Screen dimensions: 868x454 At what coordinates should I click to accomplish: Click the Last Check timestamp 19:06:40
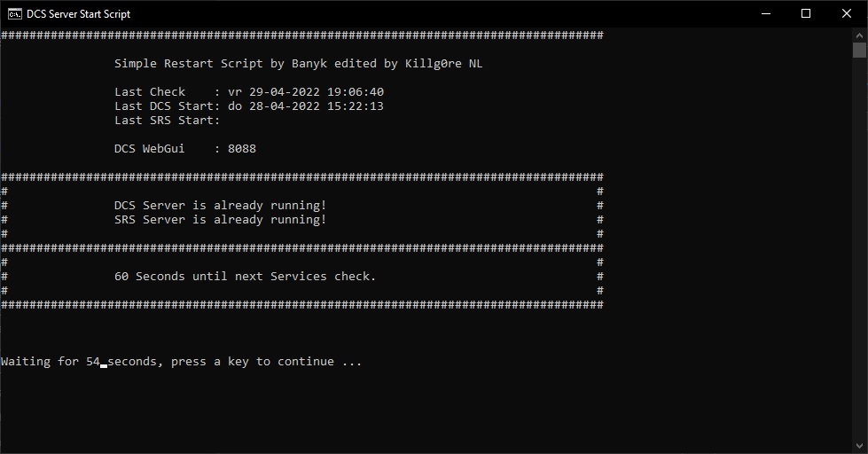355,92
